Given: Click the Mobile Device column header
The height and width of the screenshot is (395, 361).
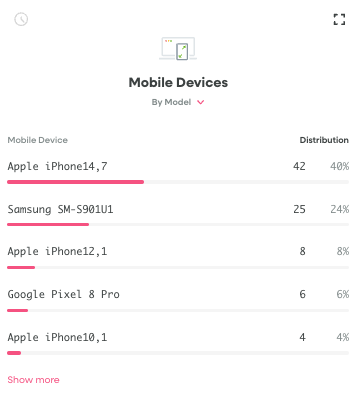Looking at the screenshot, I should pos(38,140).
